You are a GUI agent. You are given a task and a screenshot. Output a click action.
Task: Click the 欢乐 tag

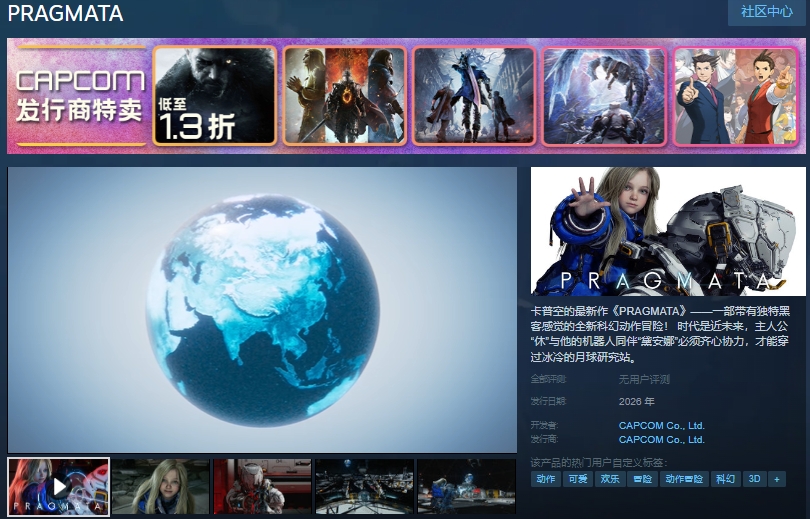click(610, 479)
